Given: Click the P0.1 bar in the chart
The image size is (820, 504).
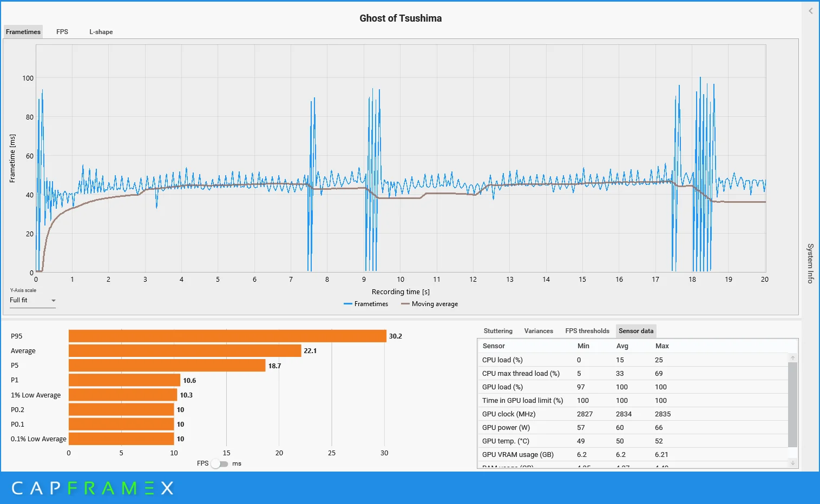Looking at the screenshot, I should click(121, 425).
